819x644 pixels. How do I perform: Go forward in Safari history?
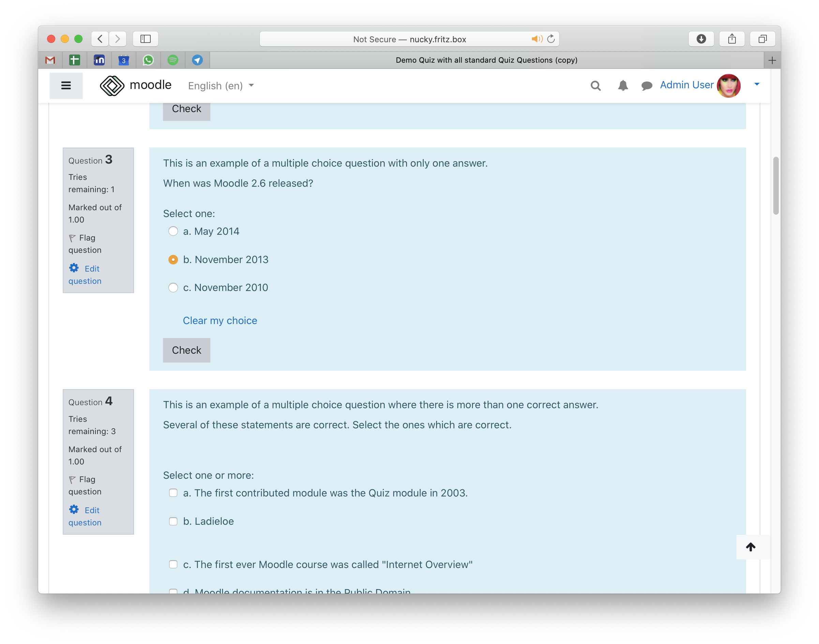tap(118, 39)
